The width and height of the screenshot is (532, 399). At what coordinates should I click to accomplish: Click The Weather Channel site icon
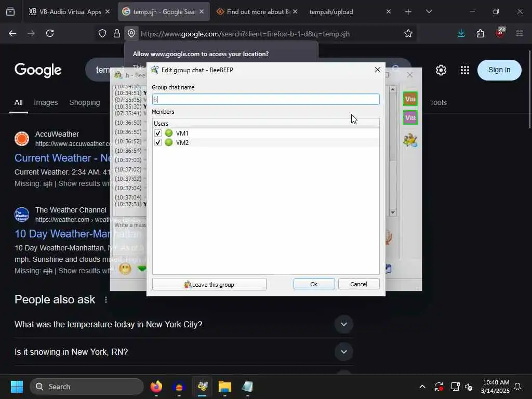click(22, 215)
